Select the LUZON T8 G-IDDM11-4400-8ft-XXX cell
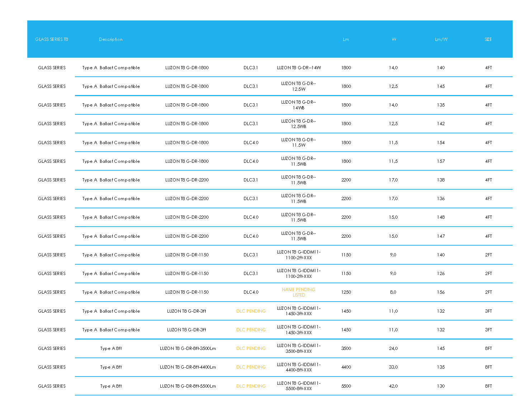This screenshot has height=412, width=532. (298, 367)
